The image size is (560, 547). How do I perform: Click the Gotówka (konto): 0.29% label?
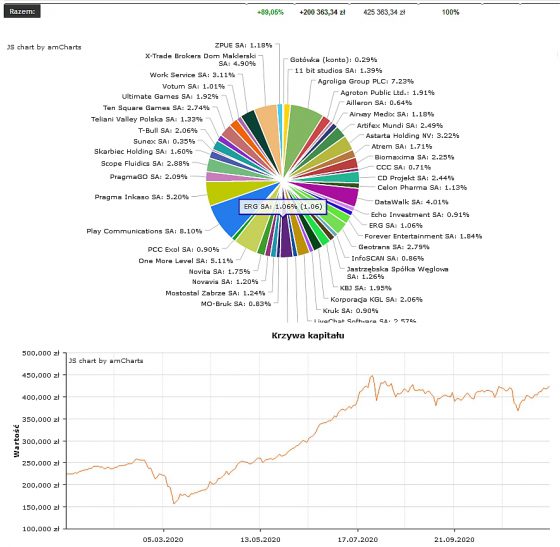tap(334, 60)
